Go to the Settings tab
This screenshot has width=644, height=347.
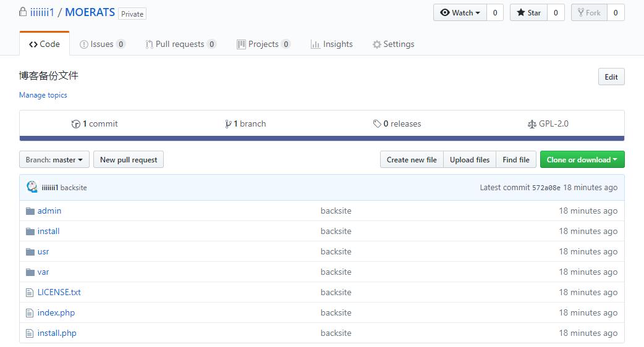(393, 44)
